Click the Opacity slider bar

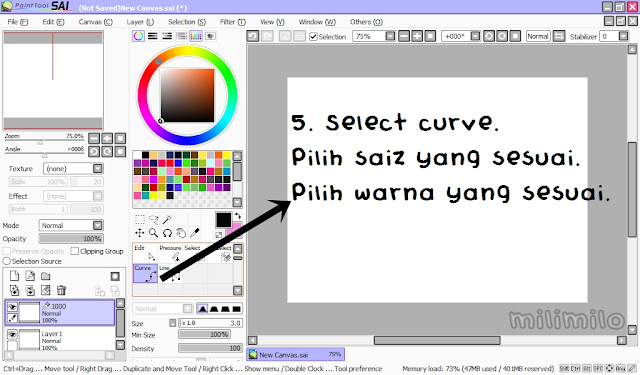71,239
